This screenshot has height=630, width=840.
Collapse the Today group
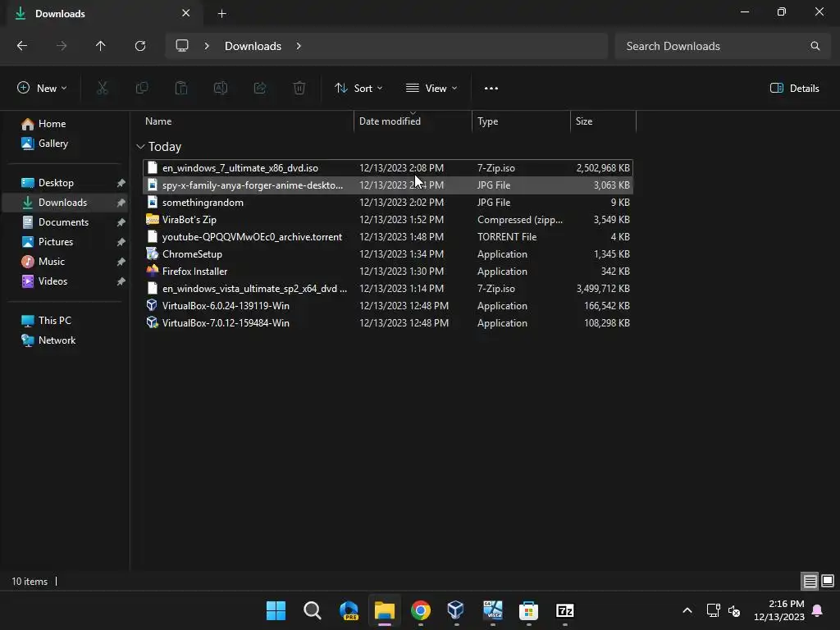[x=140, y=147]
